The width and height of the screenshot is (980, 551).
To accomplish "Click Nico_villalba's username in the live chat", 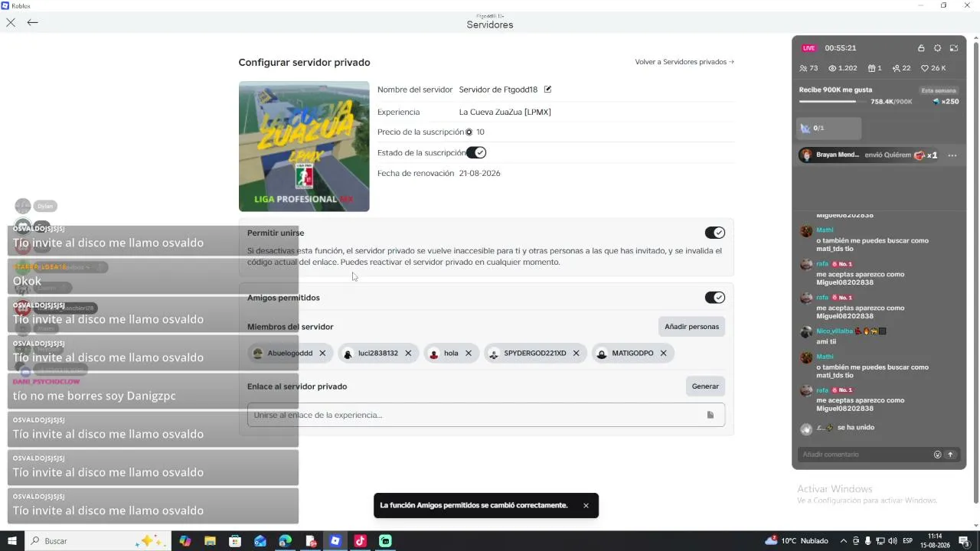I will (x=835, y=331).
